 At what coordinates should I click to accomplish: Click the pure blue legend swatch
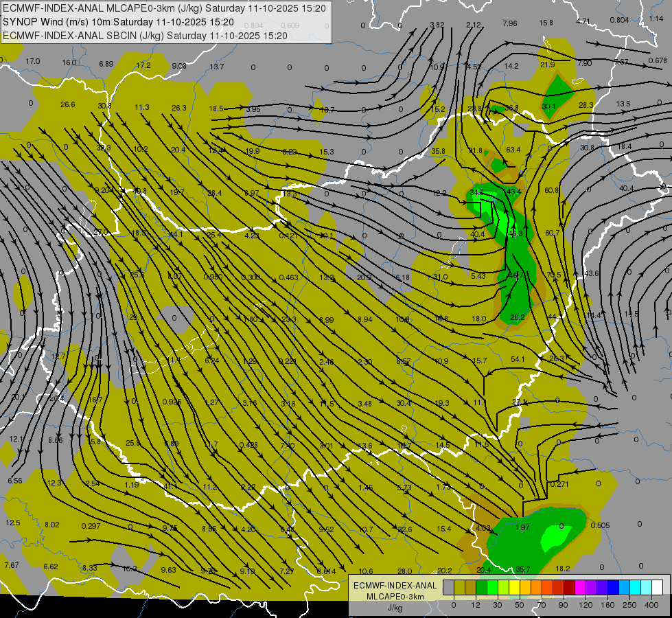[x=614, y=587]
